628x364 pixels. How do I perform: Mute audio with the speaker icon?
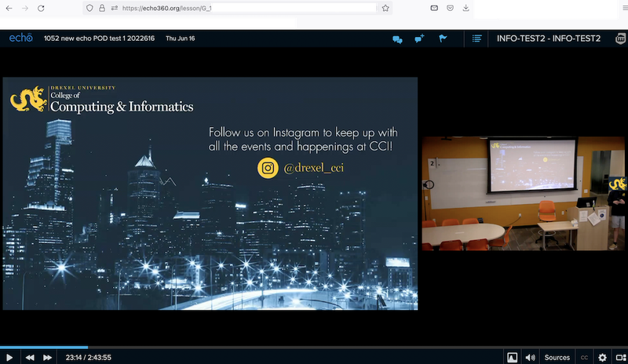coord(531,358)
